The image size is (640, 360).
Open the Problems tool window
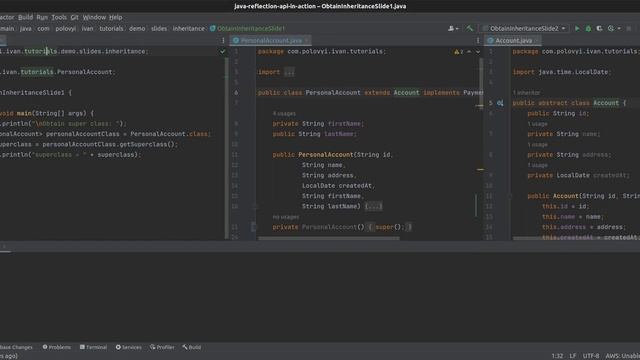click(57, 347)
